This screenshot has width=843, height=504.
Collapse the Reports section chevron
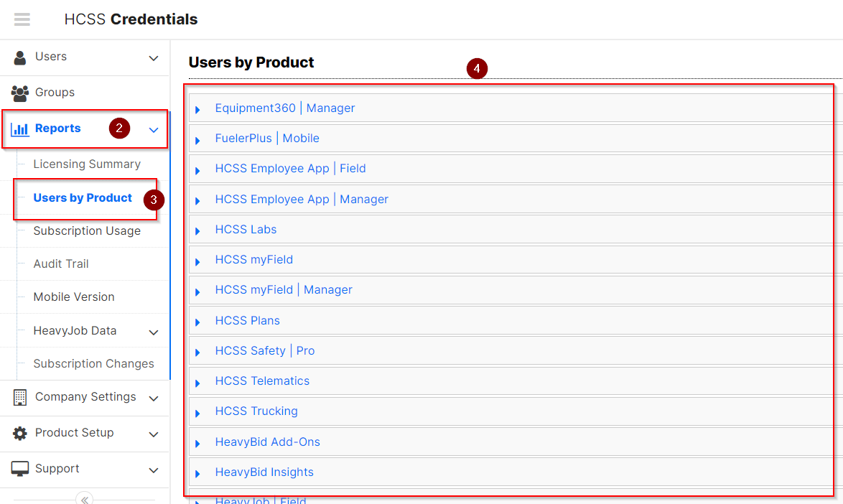pos(152,130)
